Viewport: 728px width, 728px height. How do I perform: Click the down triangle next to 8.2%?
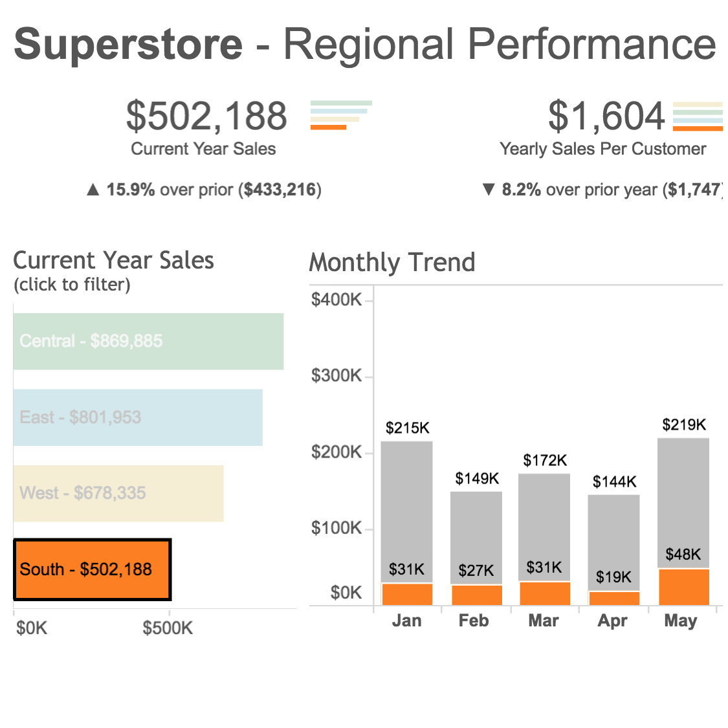(489, 190)
